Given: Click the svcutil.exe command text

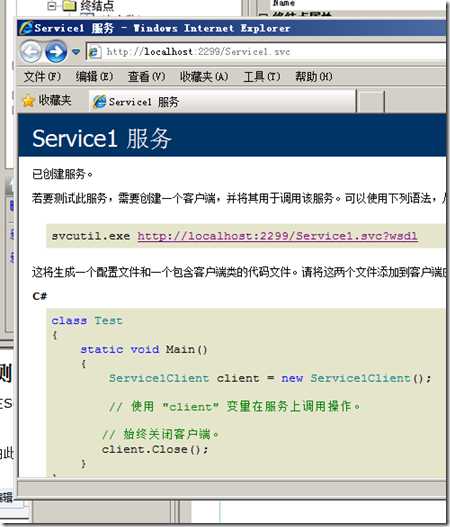Looking at the screenshot, I should 91,236.
